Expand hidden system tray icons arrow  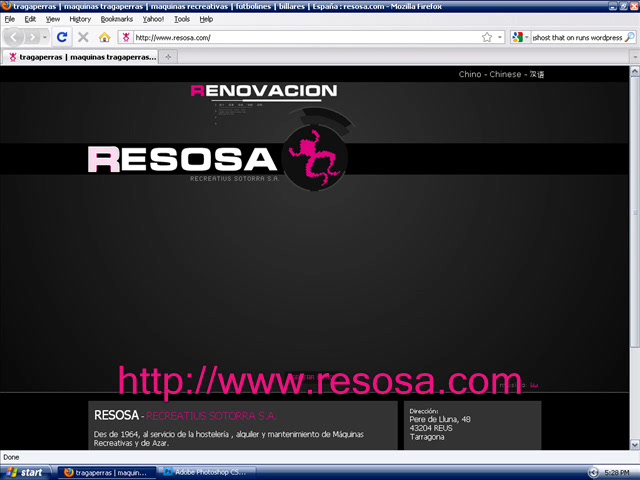[x=593, y=473]
